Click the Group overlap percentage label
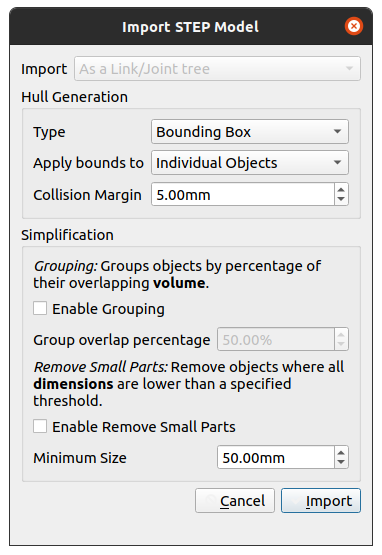Viewport: 382px width, 555px height. (121, 340)
